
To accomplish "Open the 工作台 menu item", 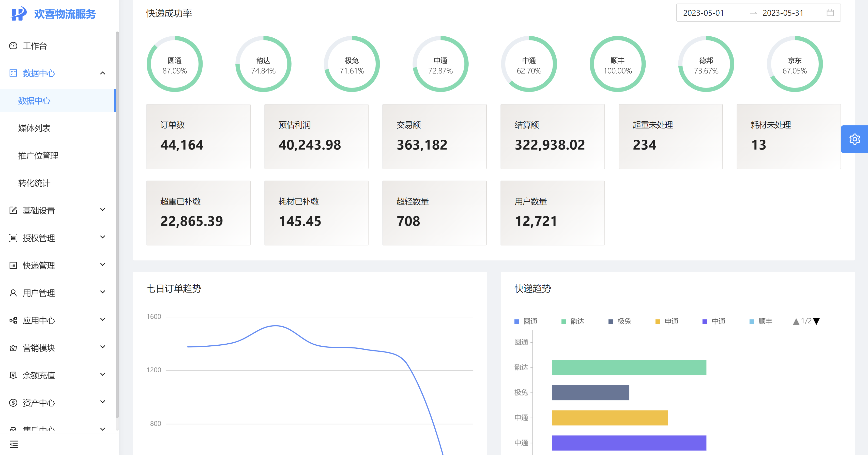I will tap(58, 46).
